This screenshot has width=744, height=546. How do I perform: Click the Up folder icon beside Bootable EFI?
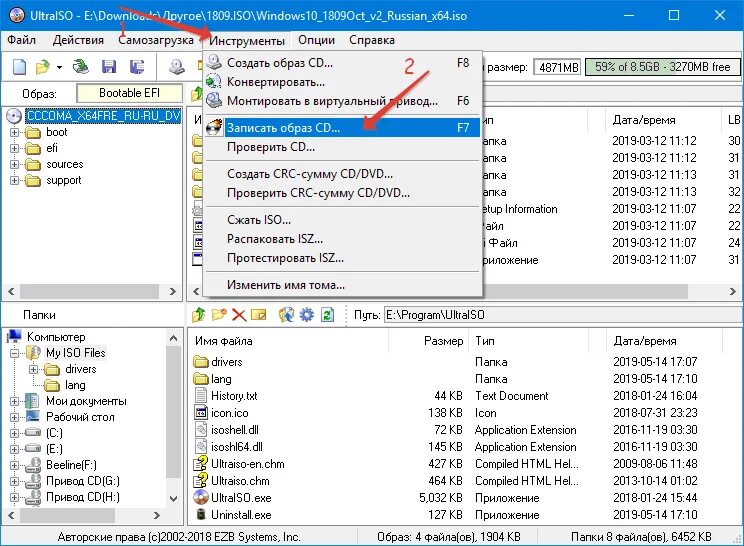[x=196, y=93]
